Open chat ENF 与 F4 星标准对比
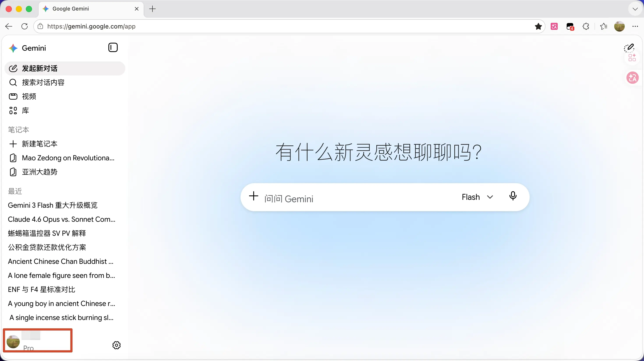The height and width of the screenshot is (361, 644). point(65,290)
